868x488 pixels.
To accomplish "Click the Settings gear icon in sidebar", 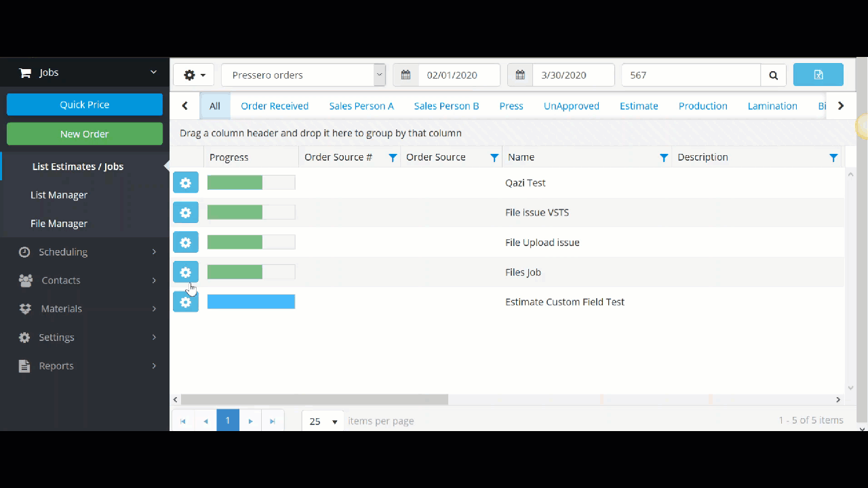I will (x=24, y=338).
